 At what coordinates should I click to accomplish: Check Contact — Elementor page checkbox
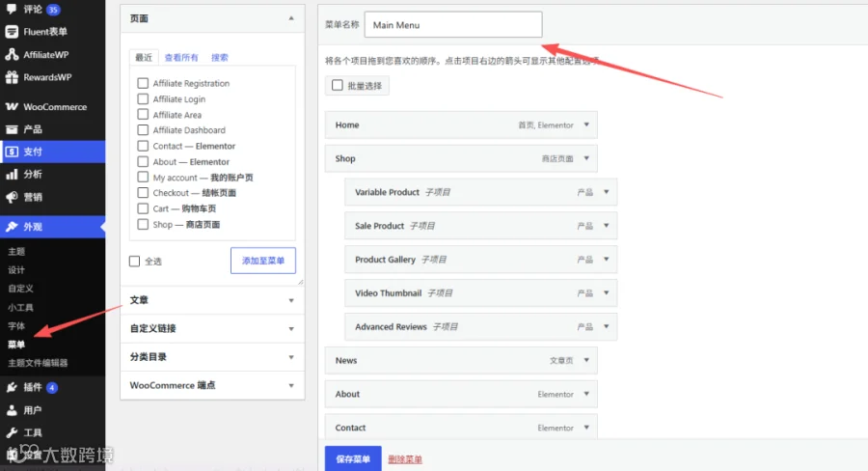click(x=143, y=146)
